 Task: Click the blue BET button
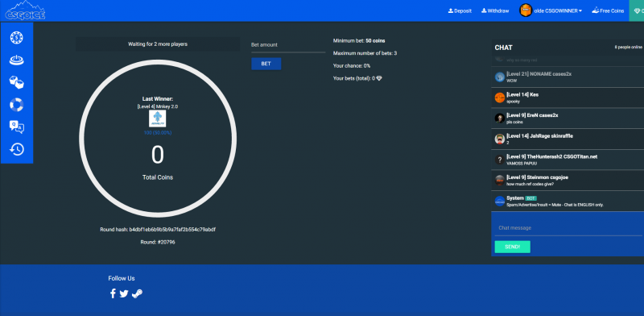tap(266, 64)
